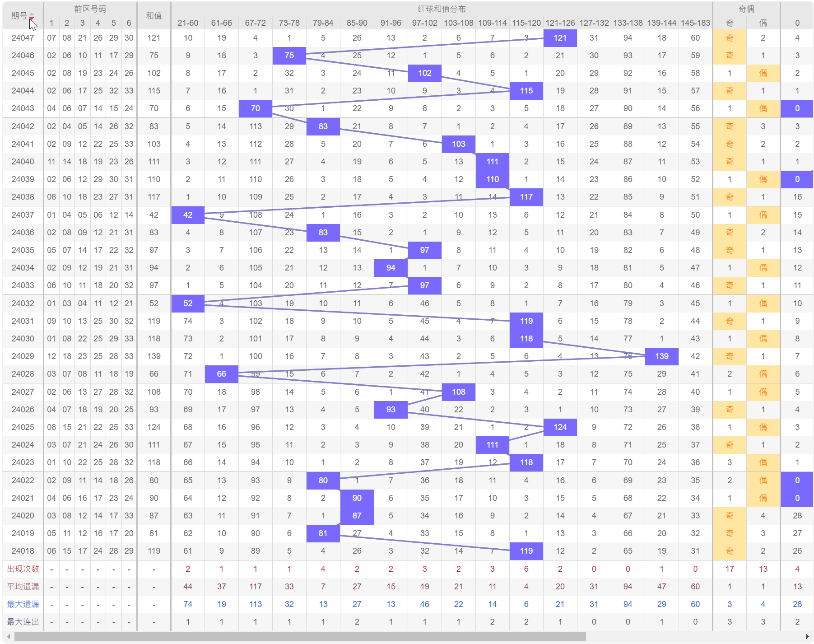Click the 和值 column header
The image size is (814, 644).
click(154, 16)
